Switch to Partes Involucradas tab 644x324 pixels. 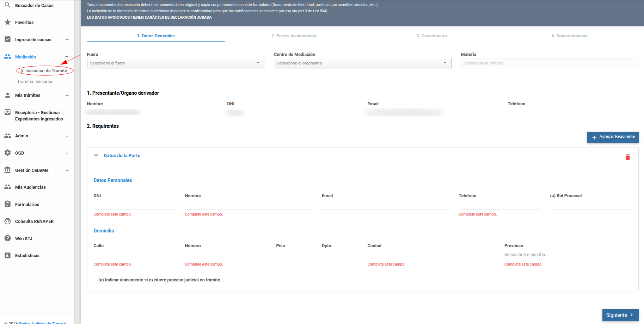click(293, 36)
